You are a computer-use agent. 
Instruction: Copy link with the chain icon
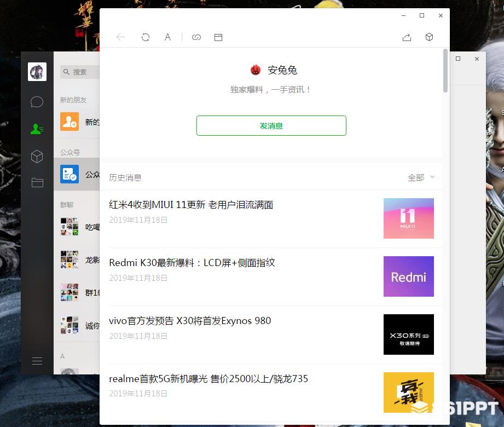click(196, 37)
